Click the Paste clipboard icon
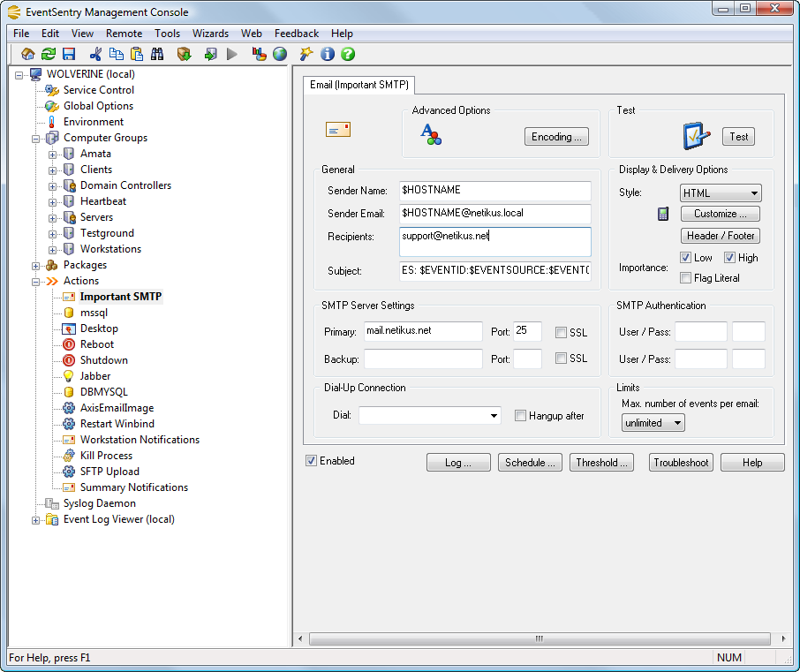The width and height of the screenshot is (800, 672). tap(137, 54)
